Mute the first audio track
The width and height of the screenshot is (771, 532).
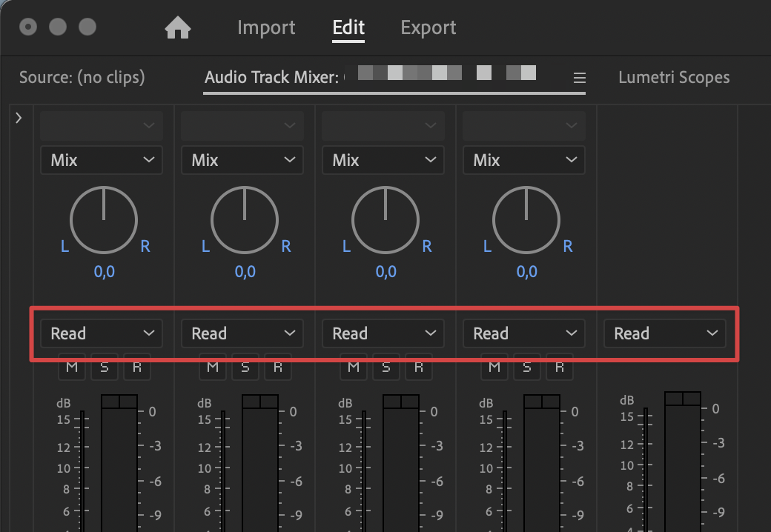(x=72, y=367)
